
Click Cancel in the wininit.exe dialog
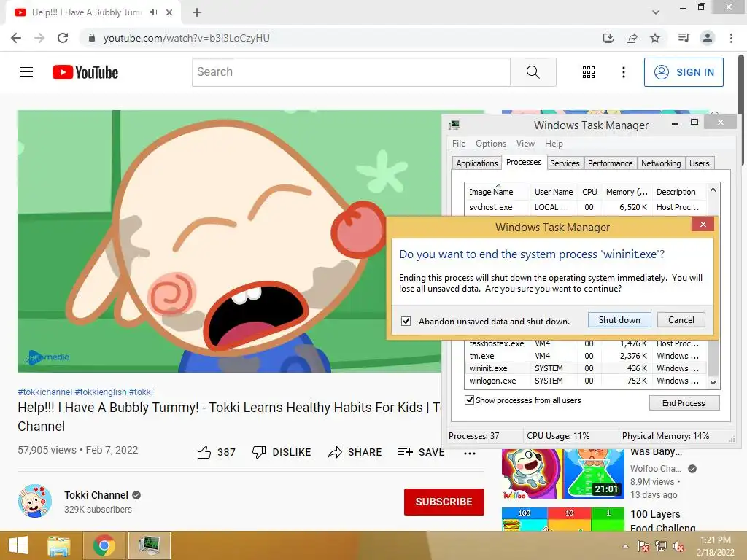click(681, 320)
